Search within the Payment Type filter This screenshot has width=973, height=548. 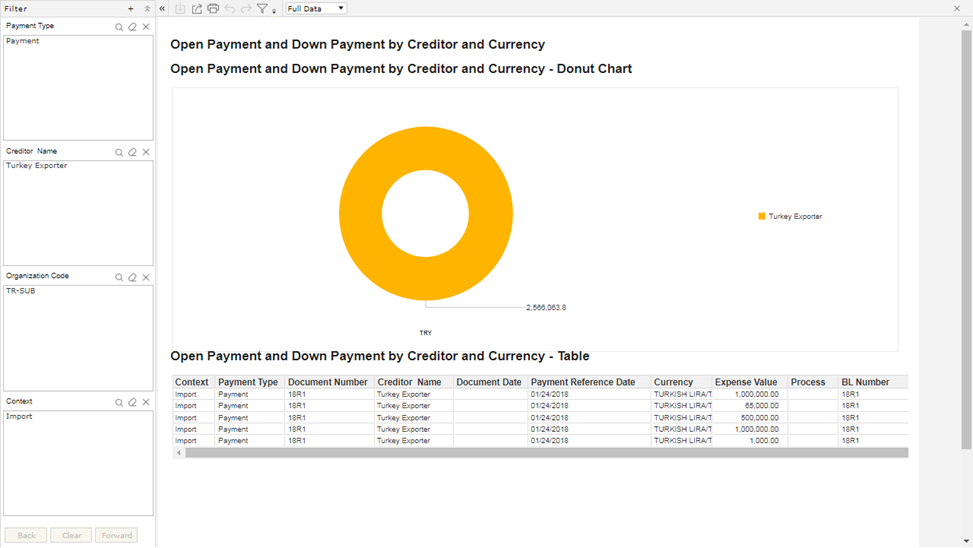click(119, 27)
